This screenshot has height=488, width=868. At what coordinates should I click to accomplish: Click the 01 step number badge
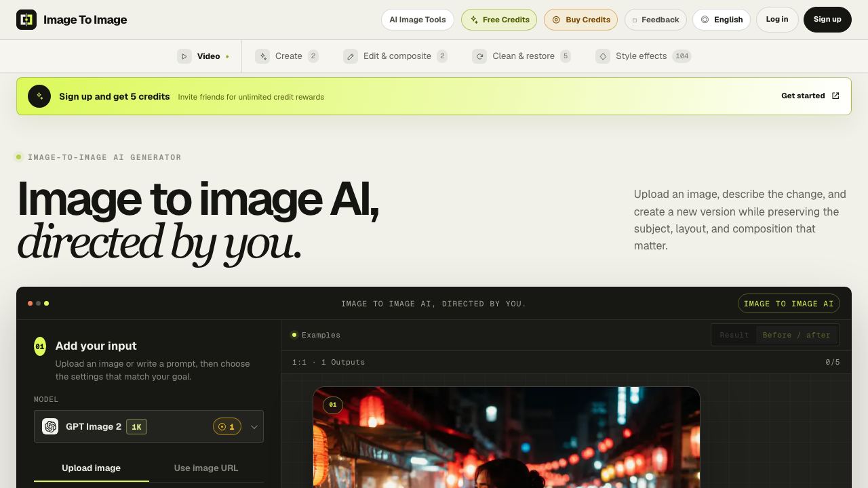pos(40,346)
